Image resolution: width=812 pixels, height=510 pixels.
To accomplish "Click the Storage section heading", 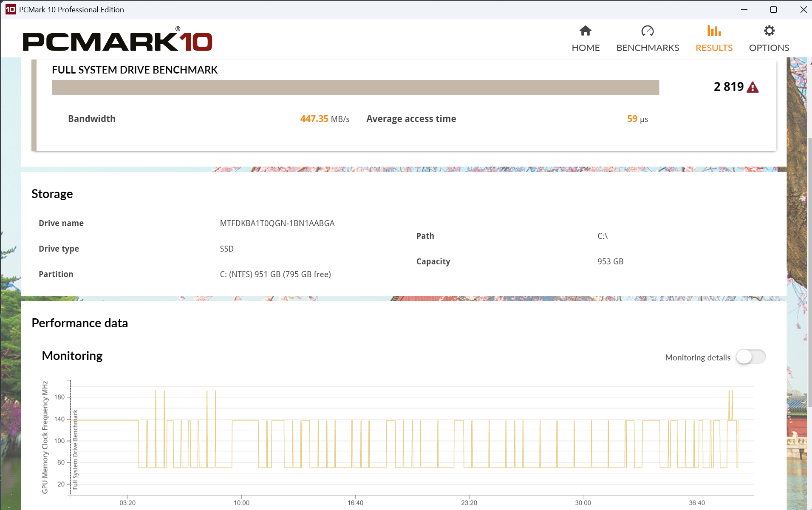I will coord(52,194).
